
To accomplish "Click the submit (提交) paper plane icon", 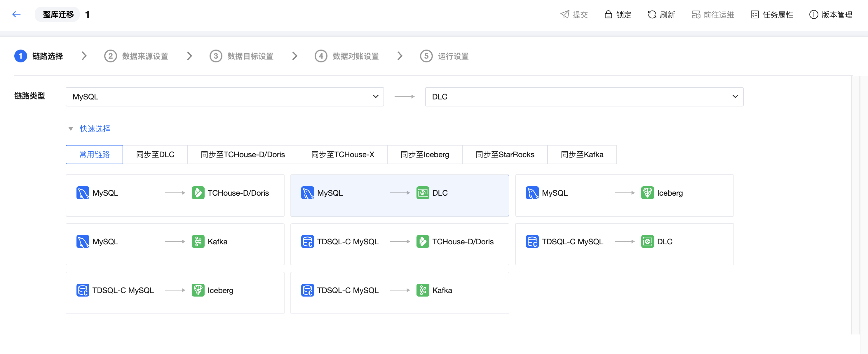I will [565, 15].
